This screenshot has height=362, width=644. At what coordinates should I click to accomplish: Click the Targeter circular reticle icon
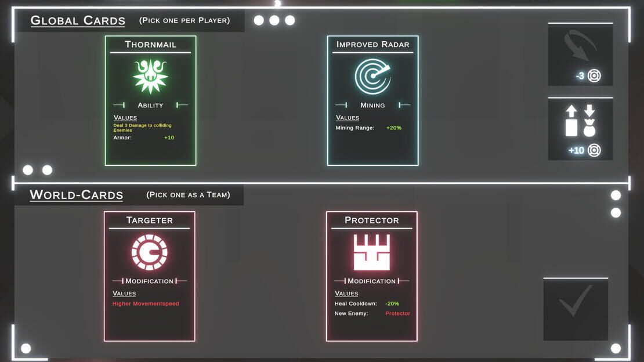click(150, 252)
